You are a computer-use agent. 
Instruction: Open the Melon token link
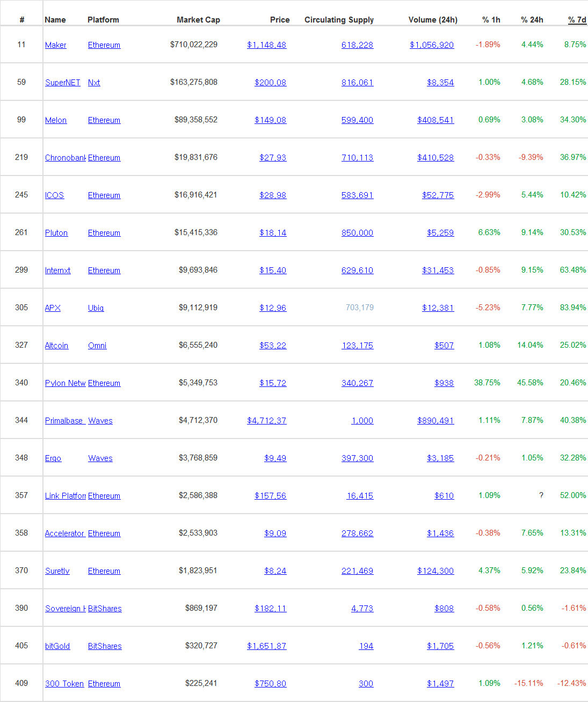(x=56, y=120)
